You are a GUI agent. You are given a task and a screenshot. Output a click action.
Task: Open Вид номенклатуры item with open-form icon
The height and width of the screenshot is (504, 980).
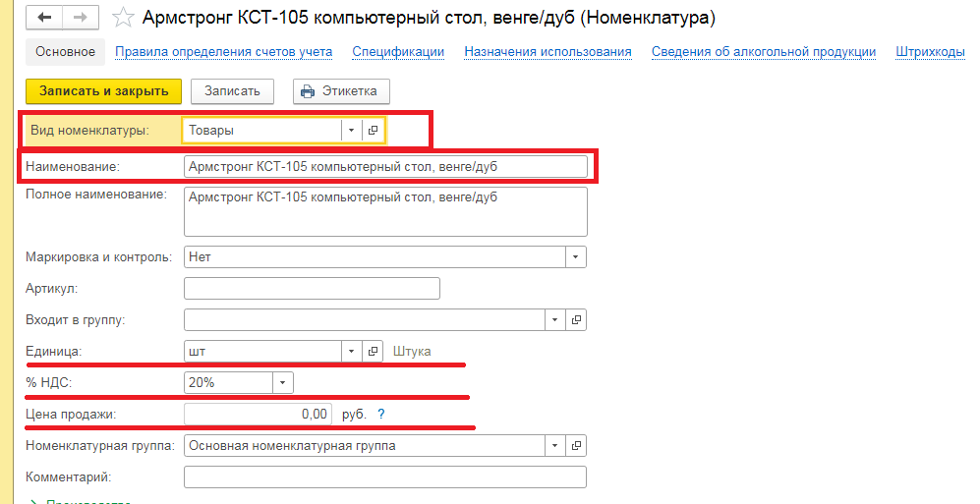(x=374, y=131)
